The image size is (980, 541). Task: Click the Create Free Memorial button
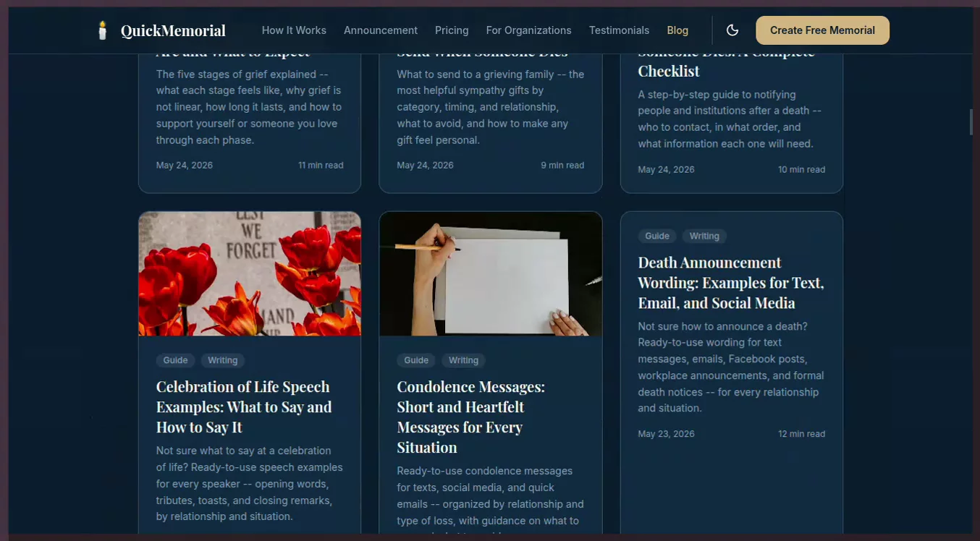pos(822,30)
